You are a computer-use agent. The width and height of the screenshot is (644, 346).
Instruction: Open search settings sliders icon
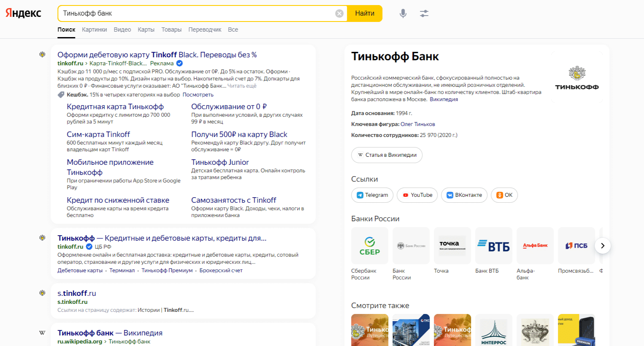click(424, 13)
